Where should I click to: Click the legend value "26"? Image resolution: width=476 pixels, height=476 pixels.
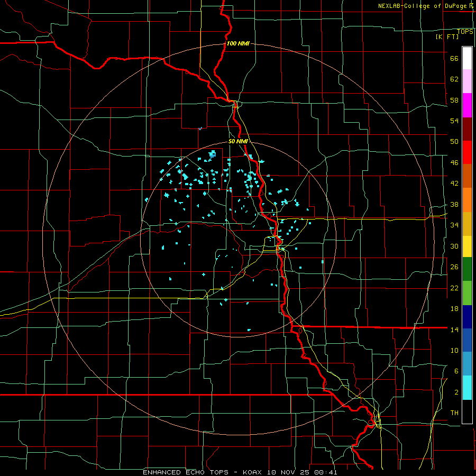(x=454, y=267)
